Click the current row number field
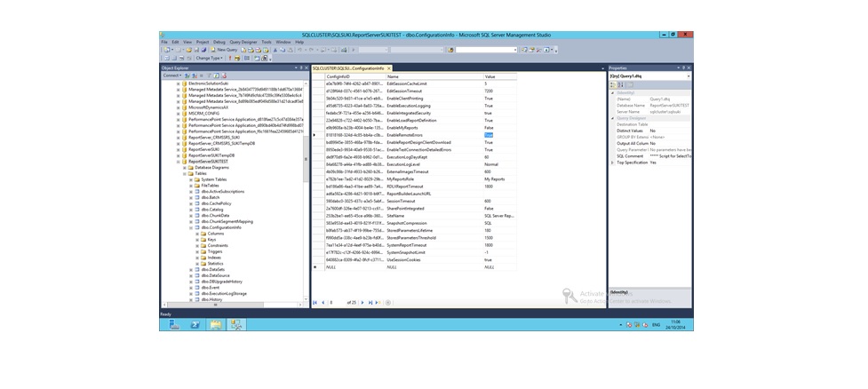 coord(337,303)
